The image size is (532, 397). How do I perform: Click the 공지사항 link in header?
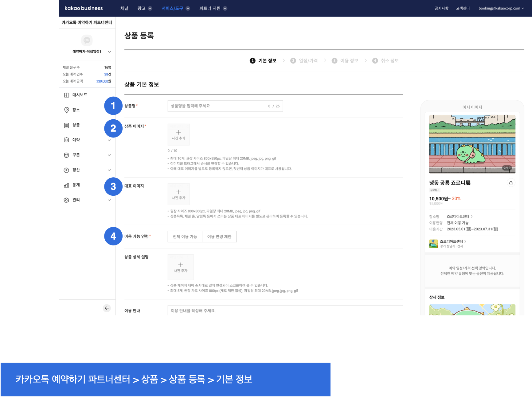[441, 8]
